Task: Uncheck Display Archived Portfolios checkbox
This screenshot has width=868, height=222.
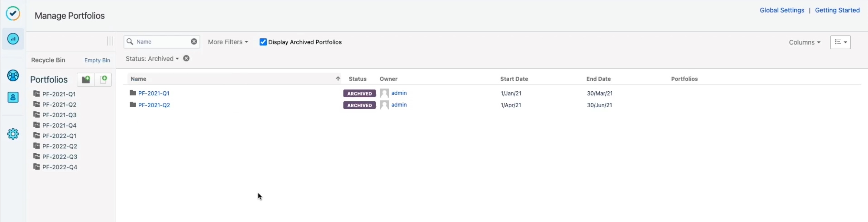Action: (x=263, y=42)
